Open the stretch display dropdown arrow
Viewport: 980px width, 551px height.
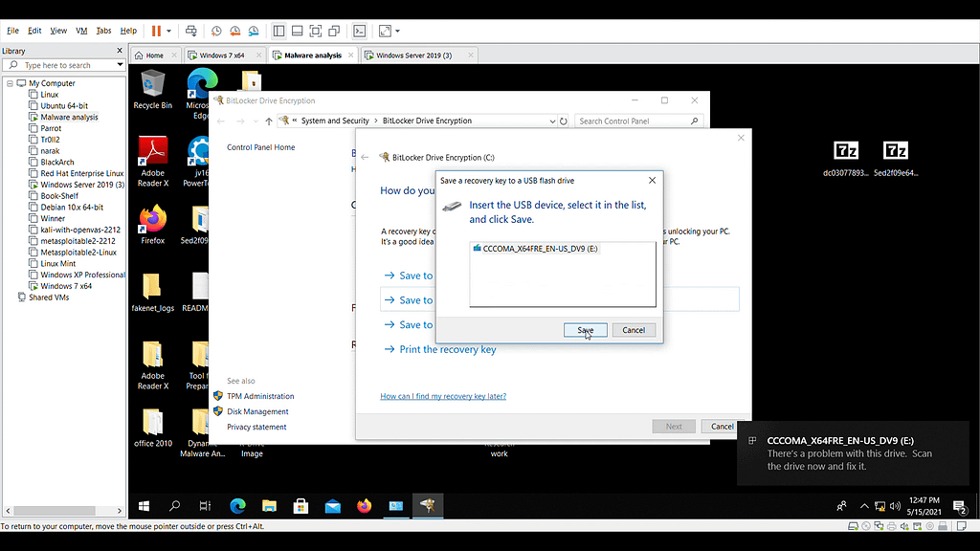tap(397, 31)
